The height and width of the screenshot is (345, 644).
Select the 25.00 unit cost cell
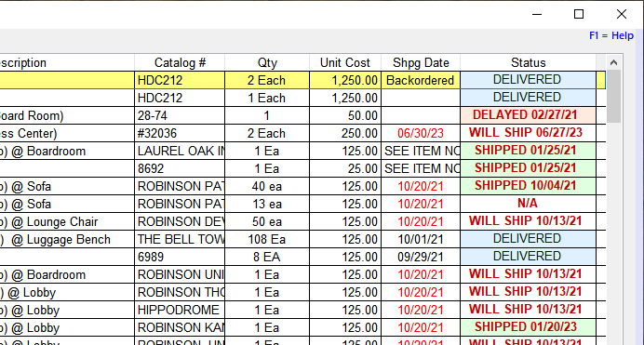(x=345, y=168)
